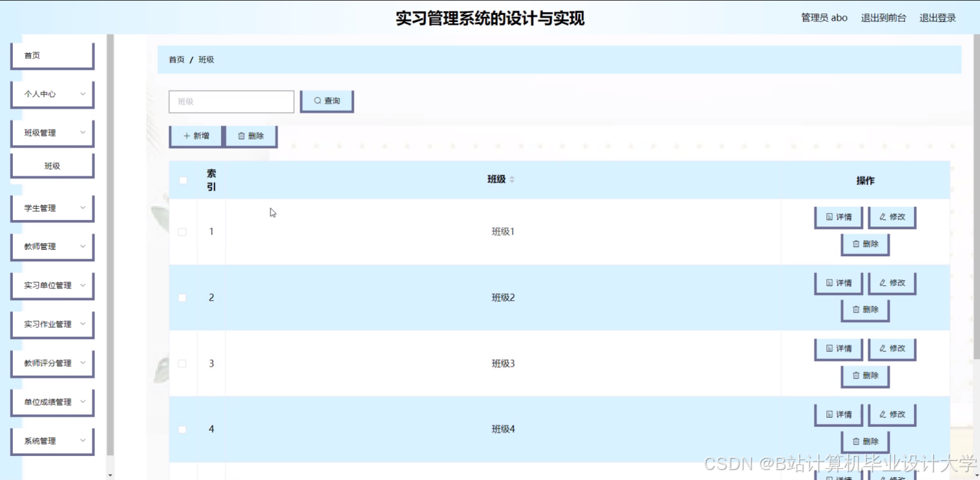
Task: Toggle the select-all checkbox in table header
Action: pyautogui.click(x=183, y=181)
